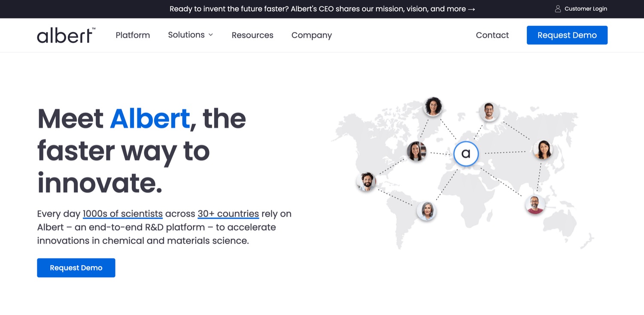Click the blue 'Albert' word in headline

(x=150, y=118)
